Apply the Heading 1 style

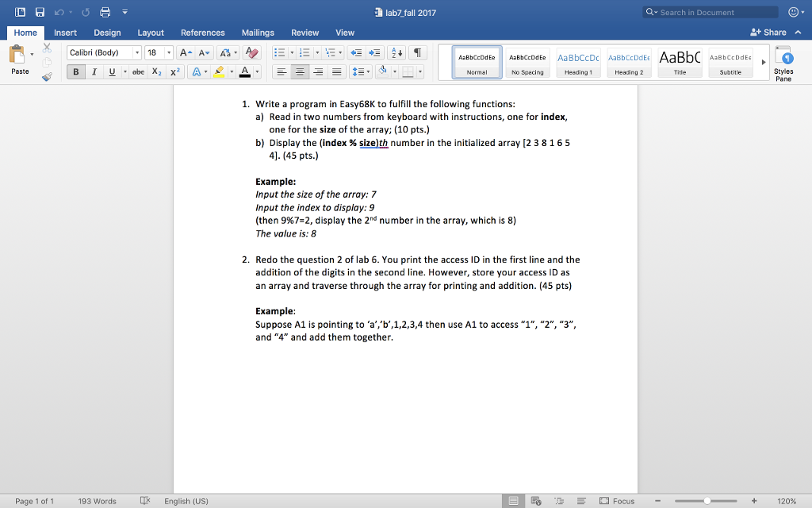(578, 62)
